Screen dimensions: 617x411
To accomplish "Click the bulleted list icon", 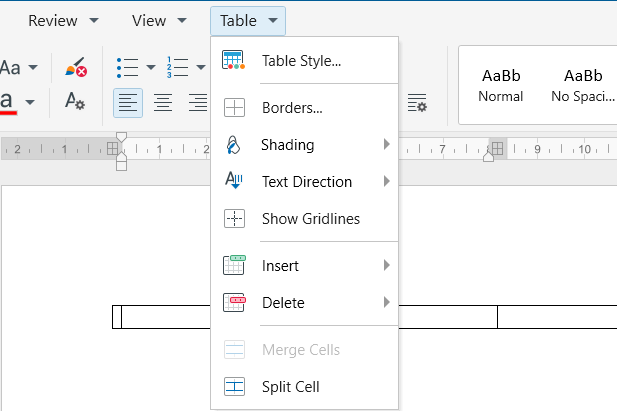I will coord(127,68).
